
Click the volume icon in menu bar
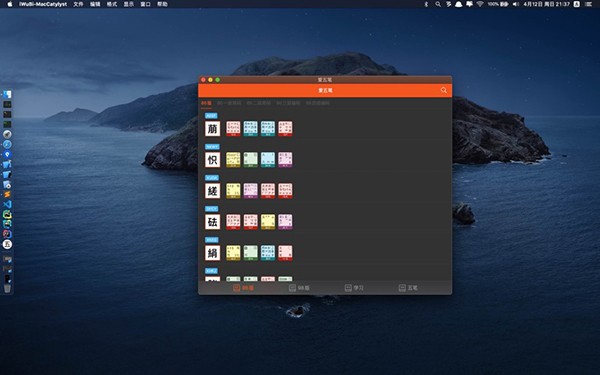[516, 4]
